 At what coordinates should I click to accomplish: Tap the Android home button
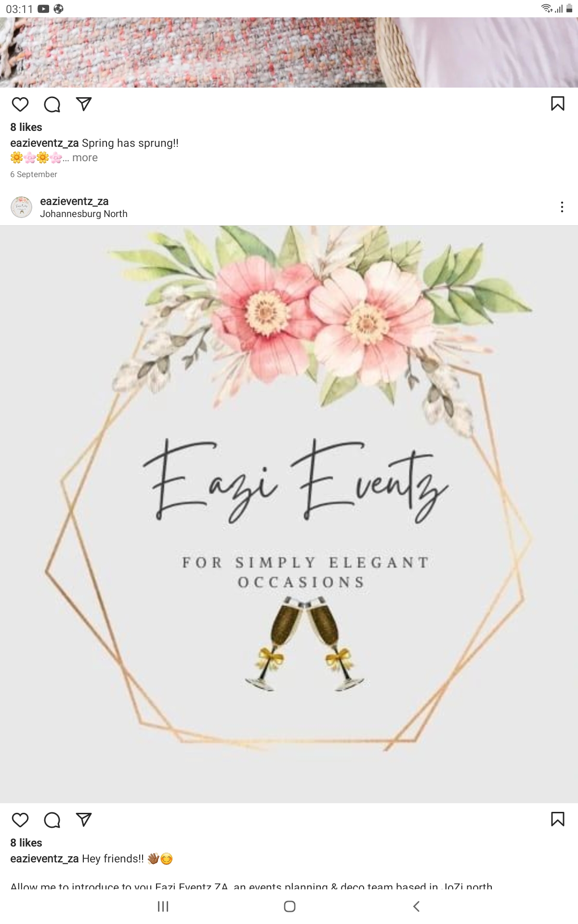[x=289, y=907]
